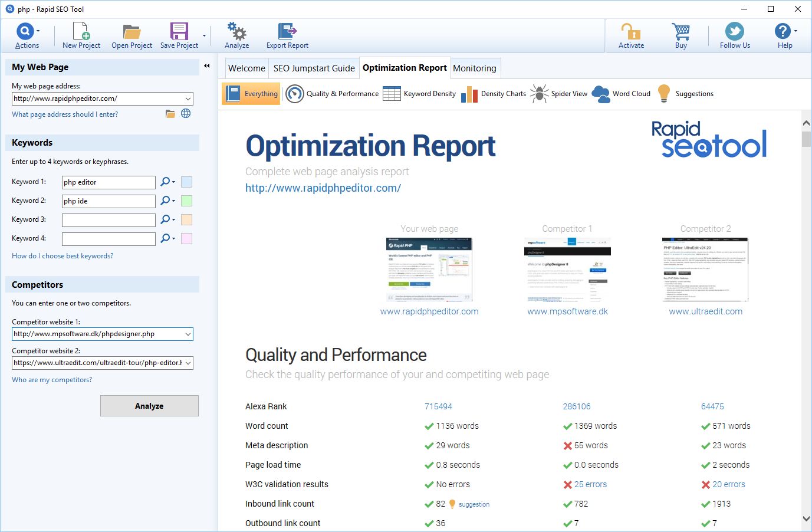Click the big Analyze button in sidebar
The height and width of the screenshot is (532, 812).
(x=149, y=406)
